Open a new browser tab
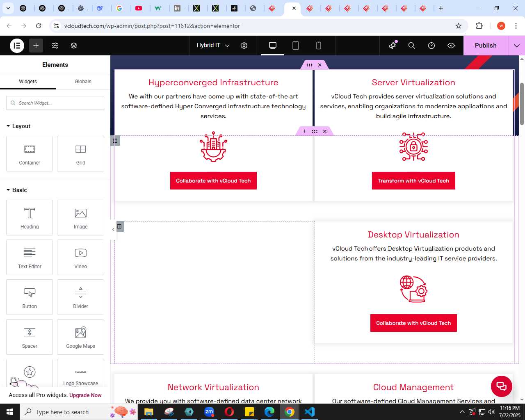This screenshot has width=525, height=420. click(x=441, y=8)
